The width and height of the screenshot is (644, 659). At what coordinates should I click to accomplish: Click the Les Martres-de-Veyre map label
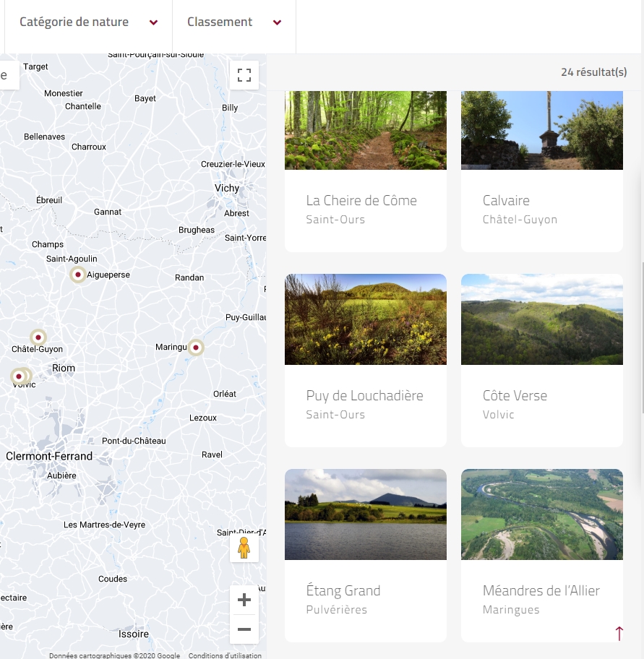(x=105, y=525)
